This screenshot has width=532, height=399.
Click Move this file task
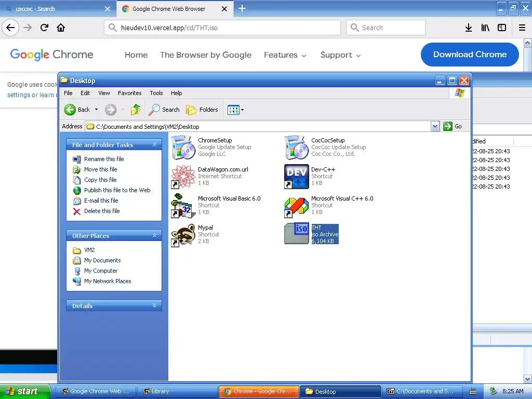click(100, 169)
